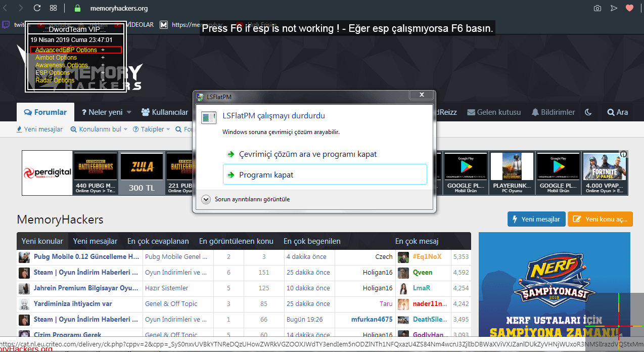
Task: Open avatar of the Pubg Mobile 0.12 Güncelleme row
Action: point(24,257)
